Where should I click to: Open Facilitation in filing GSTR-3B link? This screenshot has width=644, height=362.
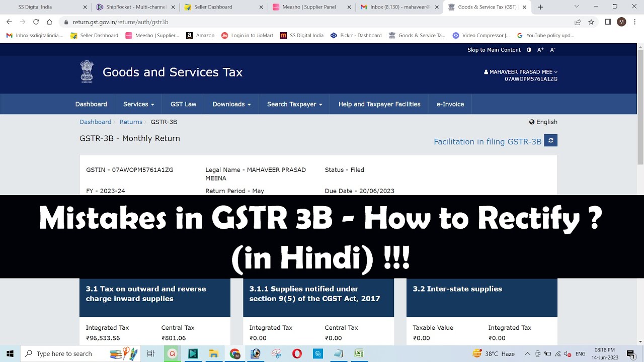point(488,142)
